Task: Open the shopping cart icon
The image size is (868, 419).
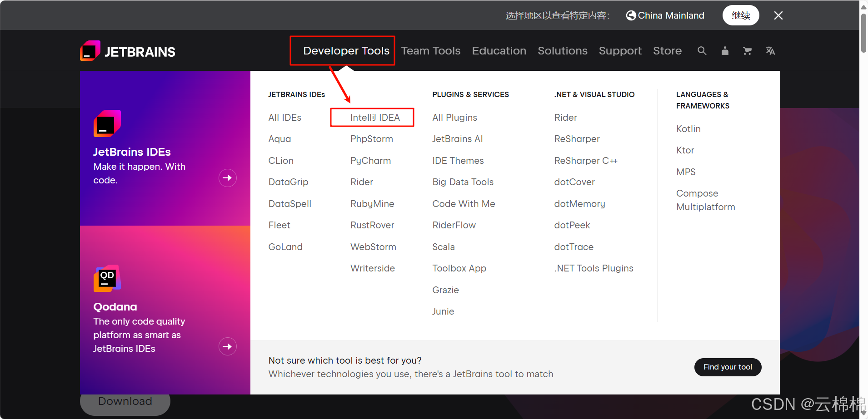Action: pos(747,51)
